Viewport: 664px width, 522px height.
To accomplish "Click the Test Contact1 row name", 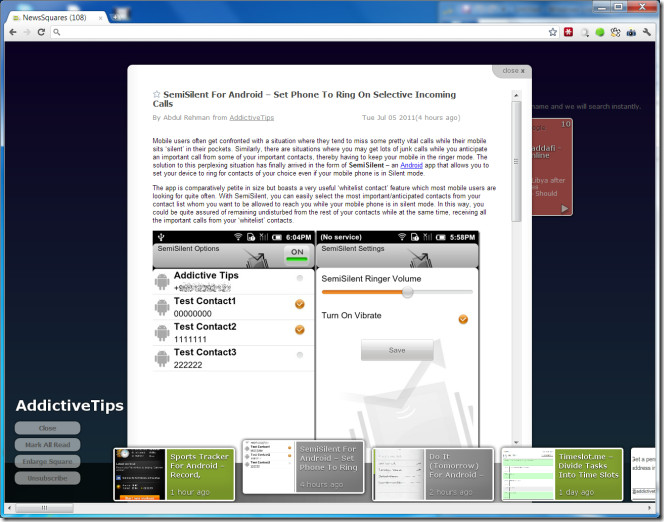I will 205,301.
